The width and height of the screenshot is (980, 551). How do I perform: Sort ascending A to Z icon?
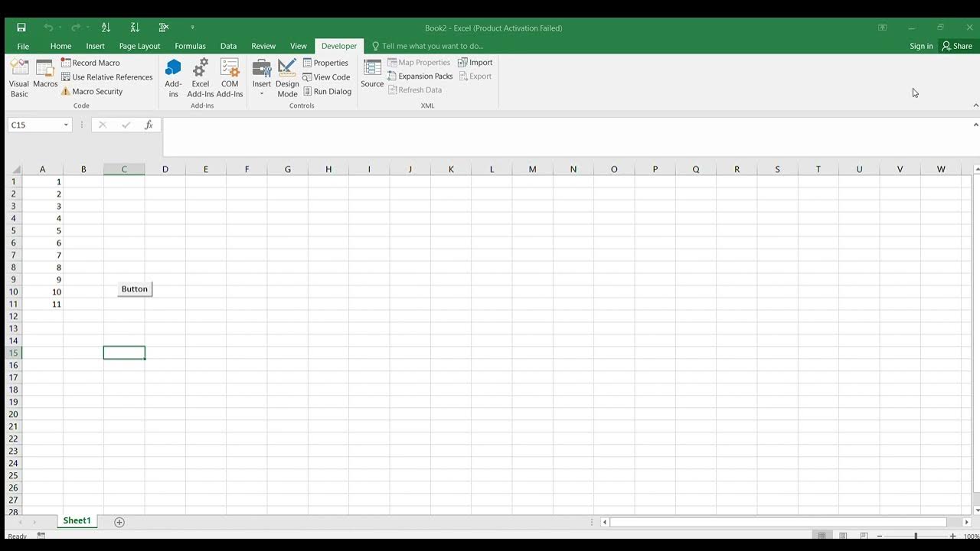106,28
